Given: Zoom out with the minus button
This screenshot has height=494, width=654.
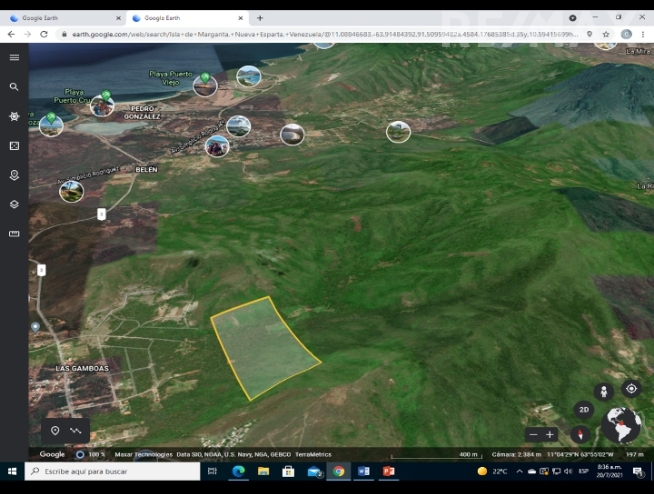Looking at the screenshot, I should (x=533, y=435).
